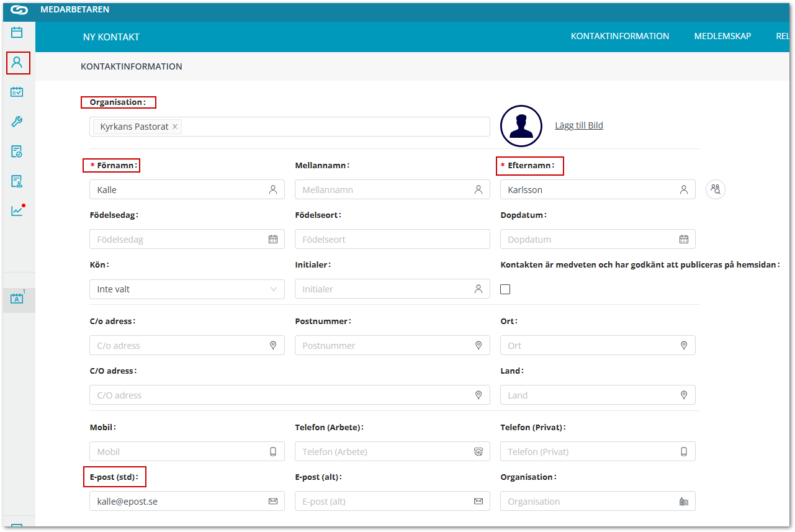Image resolution: width=795 pixels, height=532 pixels.
Task: Focus the Land input field
Action: tap(598, 395)
